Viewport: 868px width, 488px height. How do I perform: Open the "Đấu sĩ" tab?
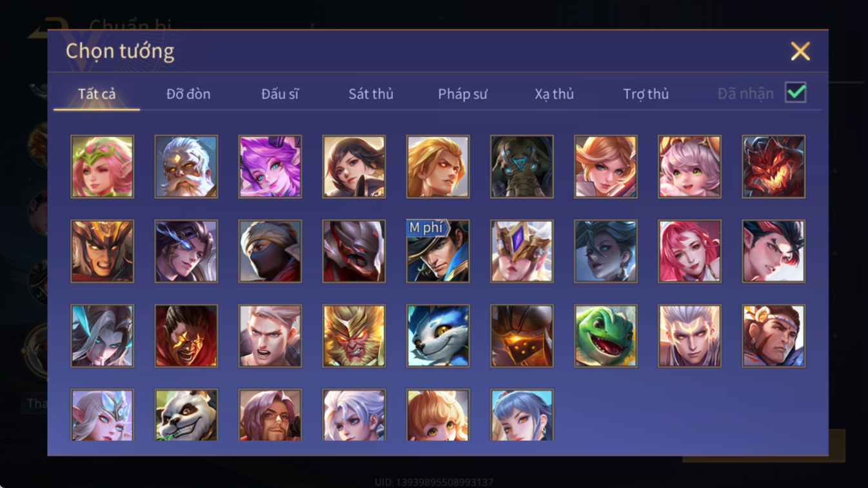pos(280,94)
